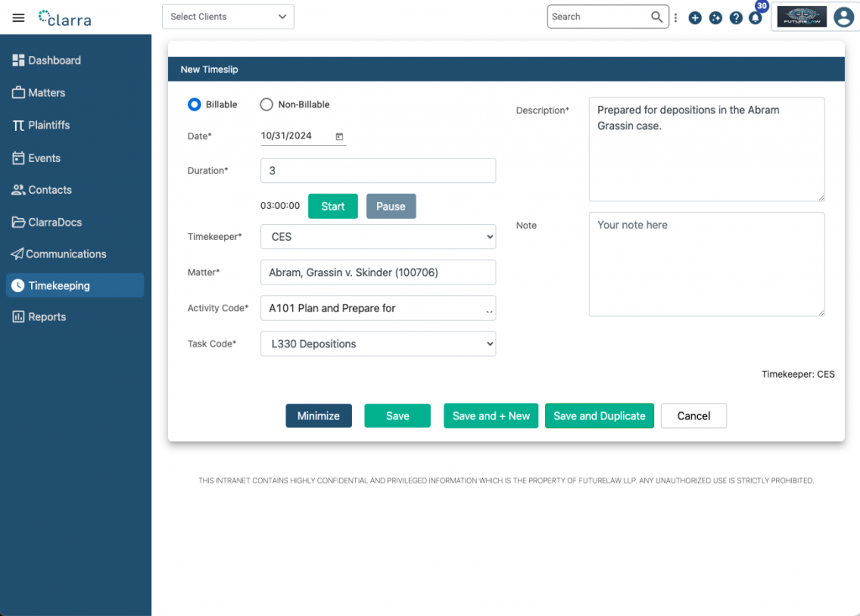The height and width of the screenshot is (616, 860).
Task: Expand the Task Code L330 Depositions dropdown
Action: click(378, 344)
